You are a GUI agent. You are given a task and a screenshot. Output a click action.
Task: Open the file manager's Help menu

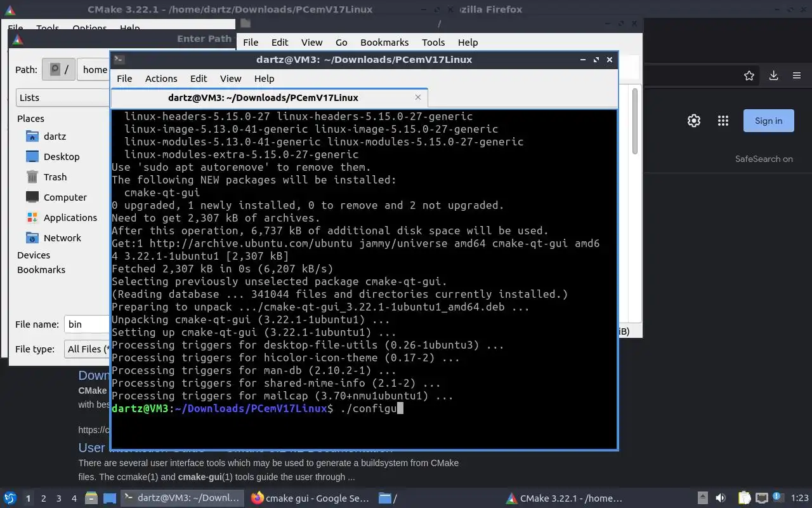[468, 42]
